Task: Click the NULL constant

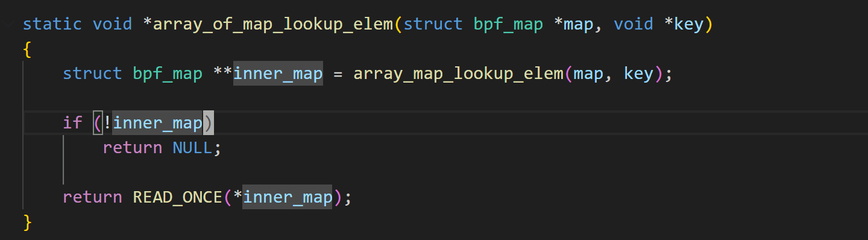Action: tap(193, 148)
